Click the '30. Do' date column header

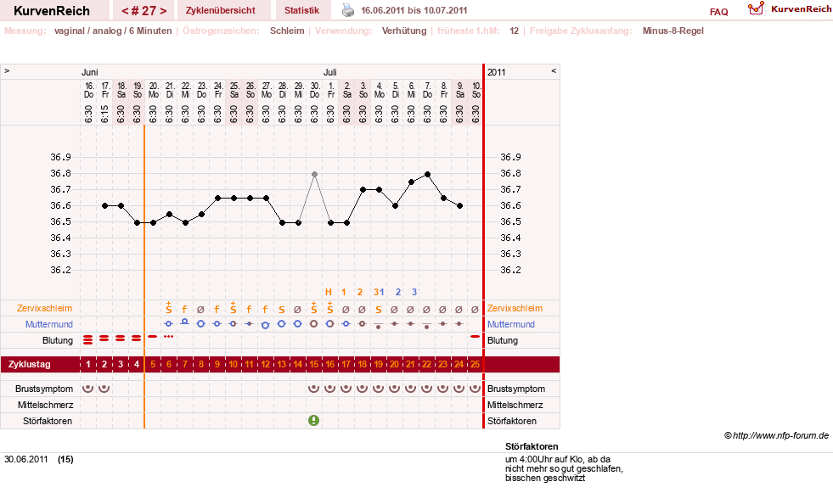pos(314,90)
